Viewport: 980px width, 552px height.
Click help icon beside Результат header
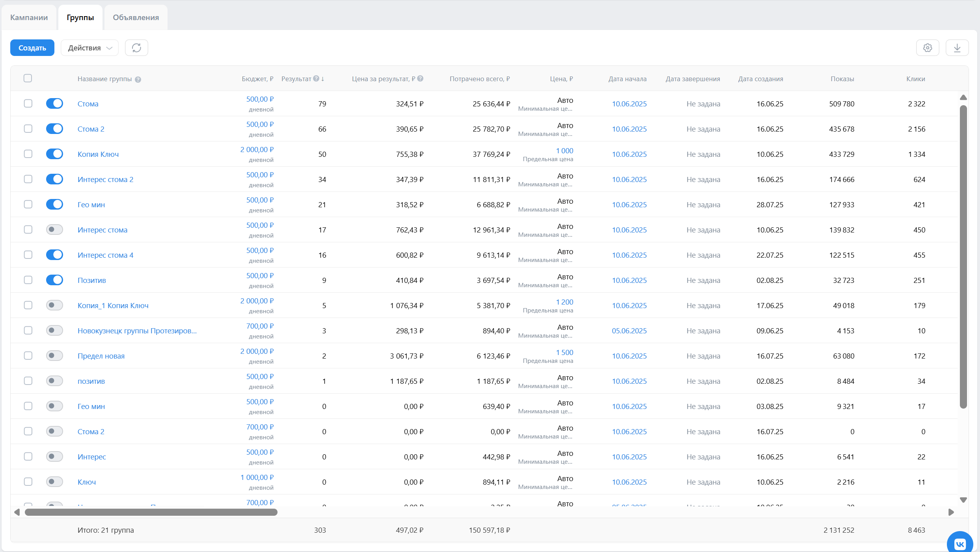click(x=316, y=78)
